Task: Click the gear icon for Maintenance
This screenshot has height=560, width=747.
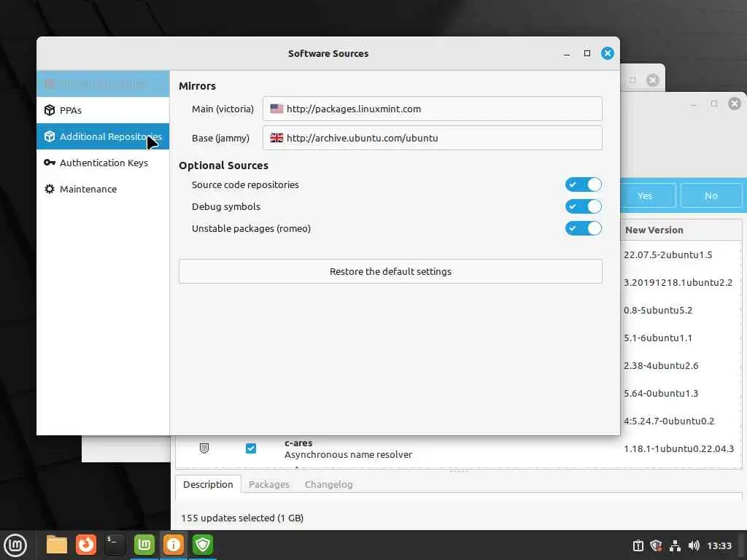Action: 50,189
